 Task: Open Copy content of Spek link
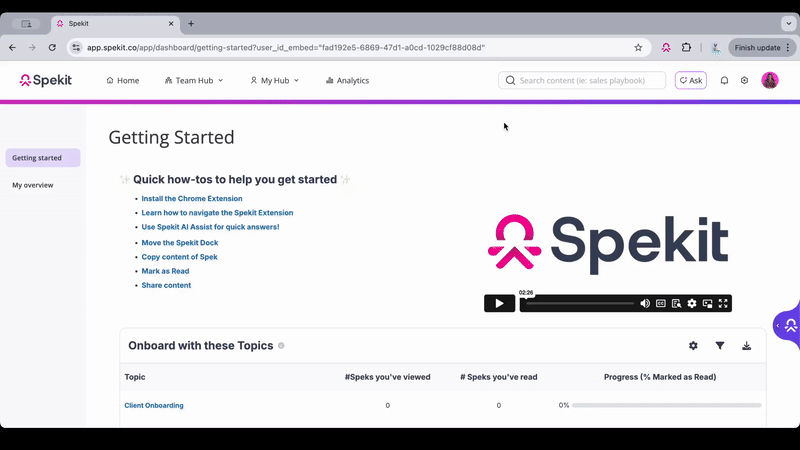click(180, 257)
